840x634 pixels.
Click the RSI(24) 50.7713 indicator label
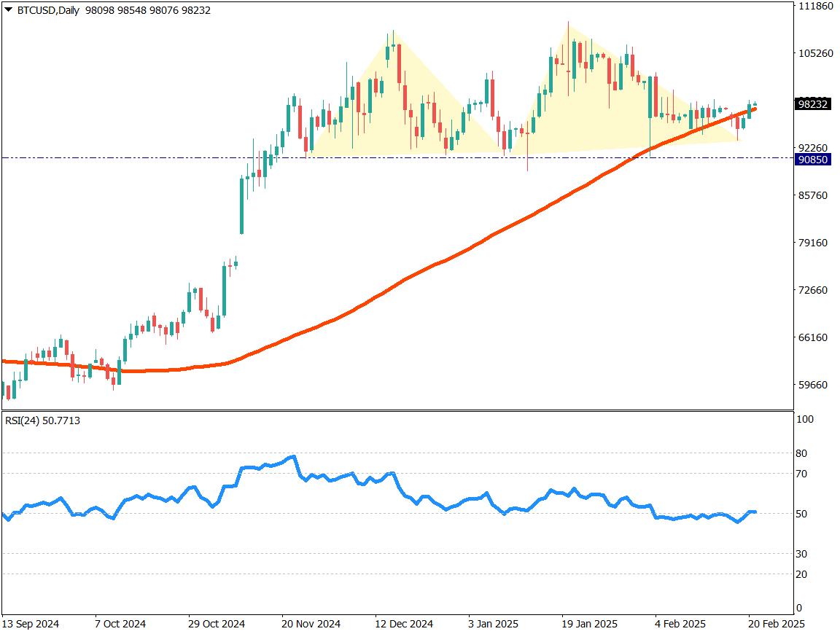pos(42,420)
